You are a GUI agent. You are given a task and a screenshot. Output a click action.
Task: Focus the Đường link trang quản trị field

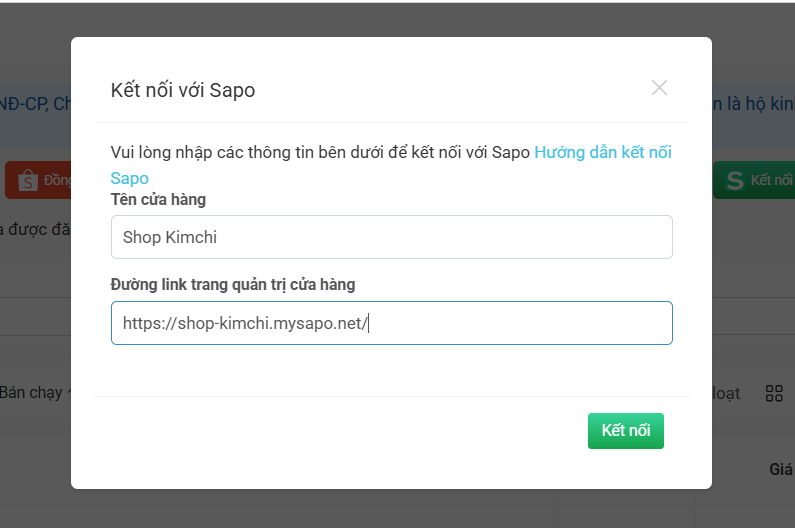click(x=391, y=323)
